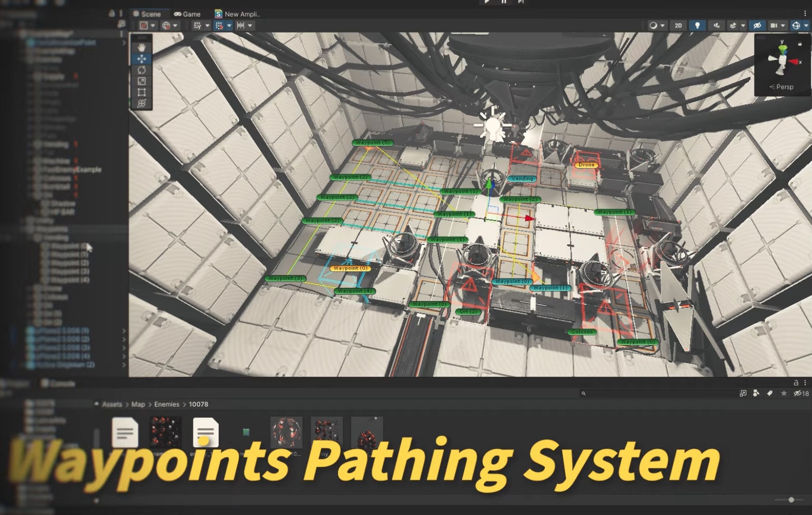Open the grid visibility dropdown arrow
This screenshot has width=812, height=515.
(x=207, y=25)
